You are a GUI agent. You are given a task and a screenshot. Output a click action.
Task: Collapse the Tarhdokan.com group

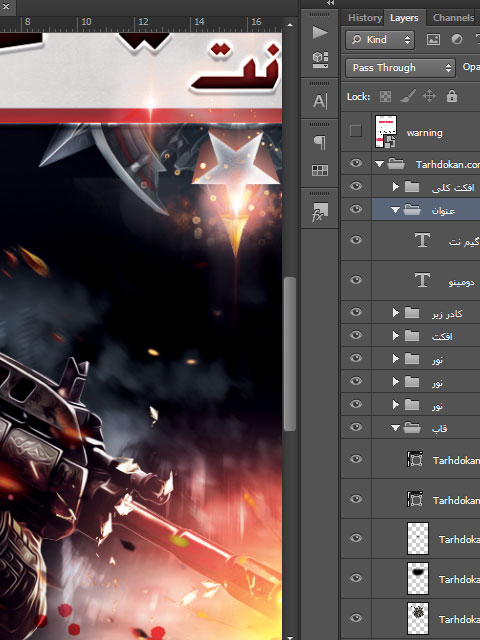point(379,164)
